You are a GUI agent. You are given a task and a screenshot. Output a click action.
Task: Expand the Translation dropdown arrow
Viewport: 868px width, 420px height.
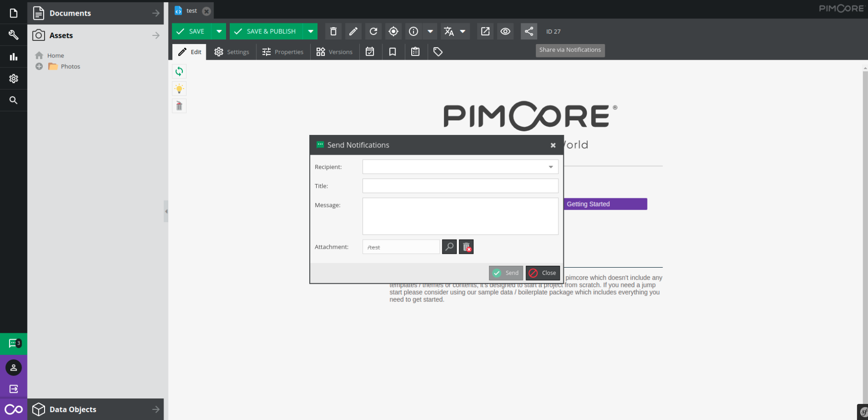tap(463, 31)
